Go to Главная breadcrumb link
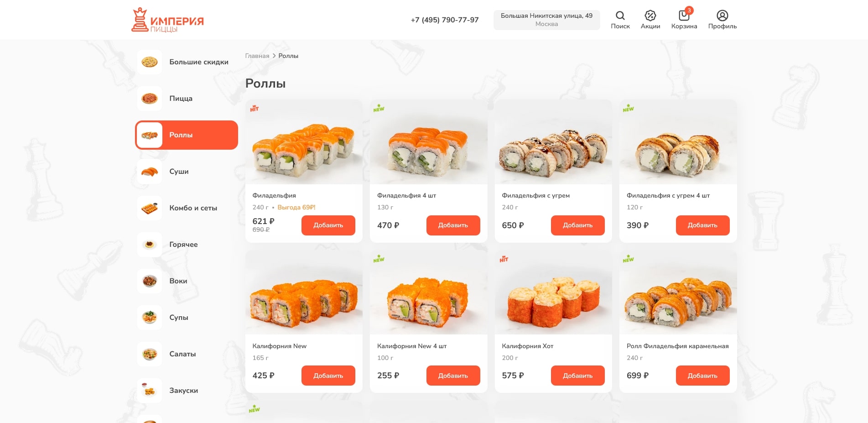 click(257, 56)
